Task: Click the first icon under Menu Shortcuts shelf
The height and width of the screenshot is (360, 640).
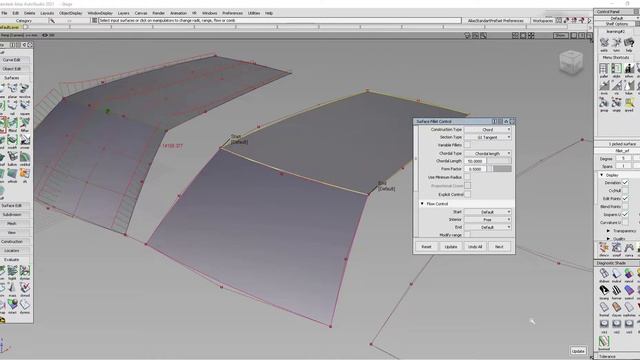Action: 604,69
